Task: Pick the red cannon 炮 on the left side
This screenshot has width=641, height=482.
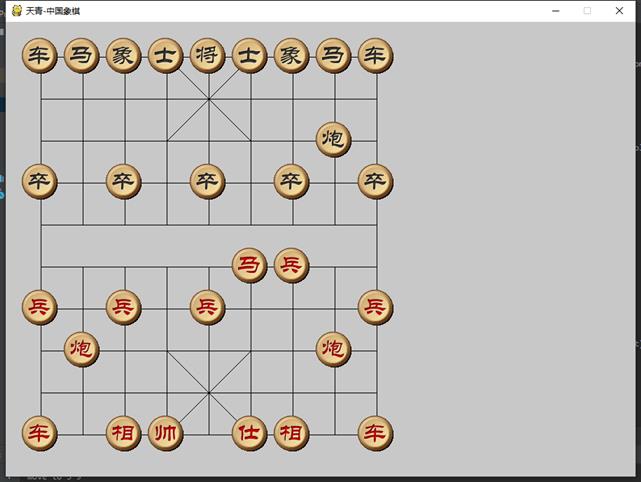Action: point(82,350)
